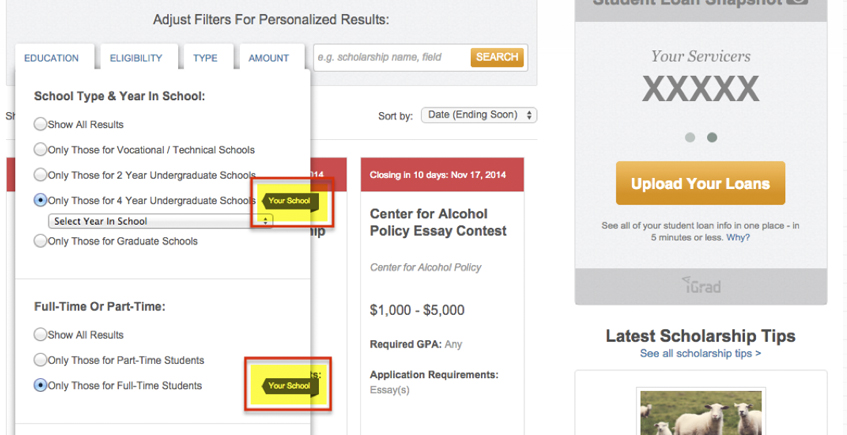Go to the second carousel dot under Your Servicers
Screen dimensions: 847x435
tap(712, 138)
